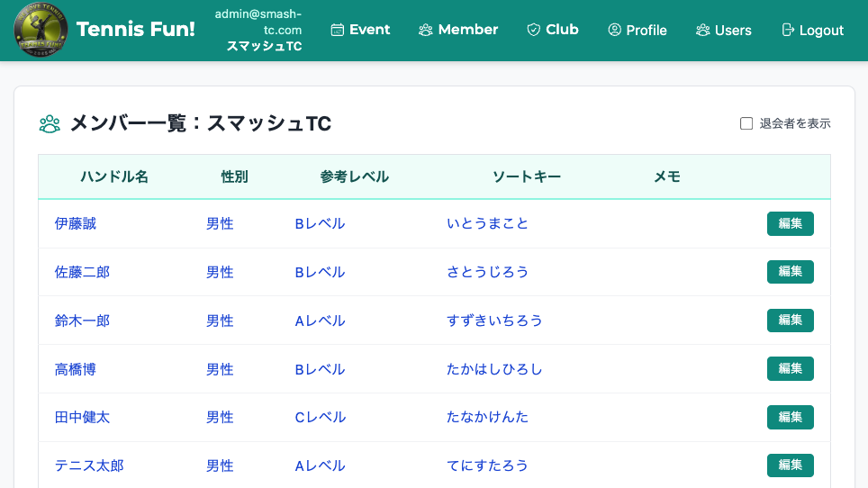This screenshot has width=868, height=488.
Task: Open member 田中健太
Action: click(x=82, y=417)
